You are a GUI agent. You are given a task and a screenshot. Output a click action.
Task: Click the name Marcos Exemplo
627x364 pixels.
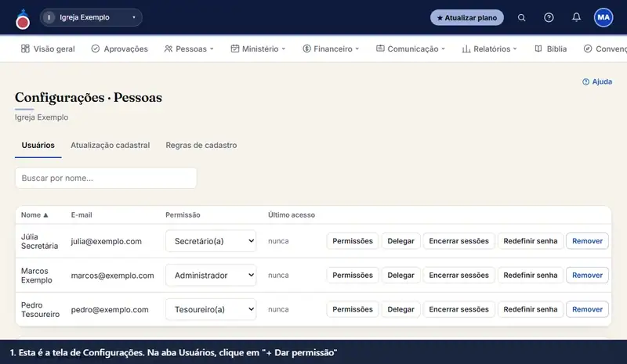pyautogui.click(x=36, y=276)
